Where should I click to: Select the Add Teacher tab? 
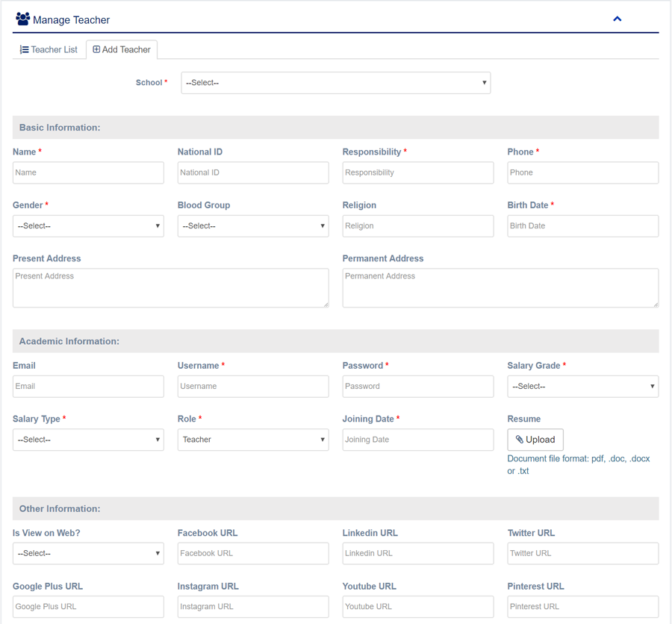(x=122, y=50)
